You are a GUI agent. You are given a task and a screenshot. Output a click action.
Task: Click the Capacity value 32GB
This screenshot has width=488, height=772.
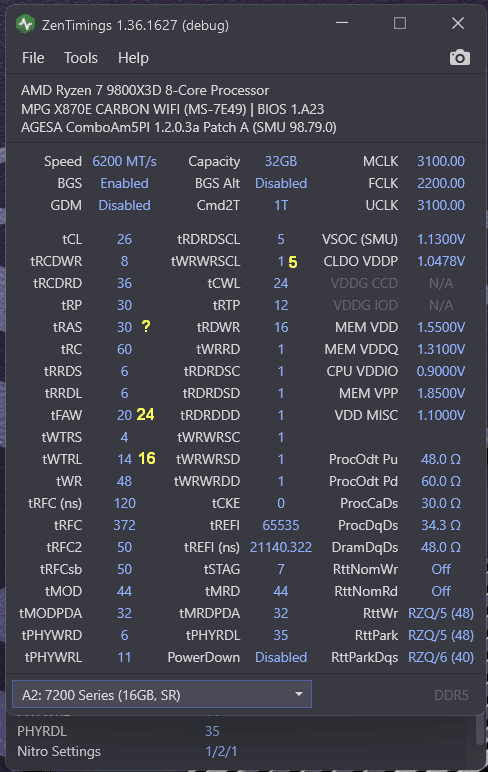coord(281,161)
